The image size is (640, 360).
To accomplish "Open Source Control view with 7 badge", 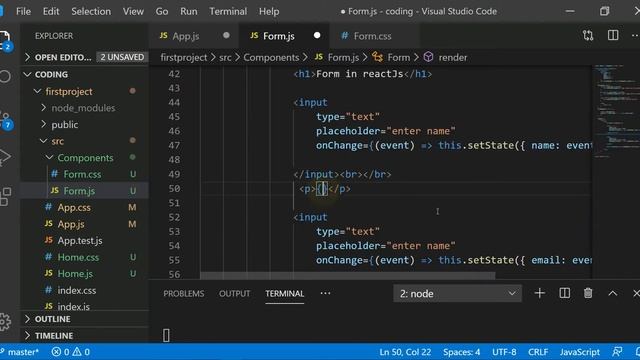I will (x=5, y=120).
